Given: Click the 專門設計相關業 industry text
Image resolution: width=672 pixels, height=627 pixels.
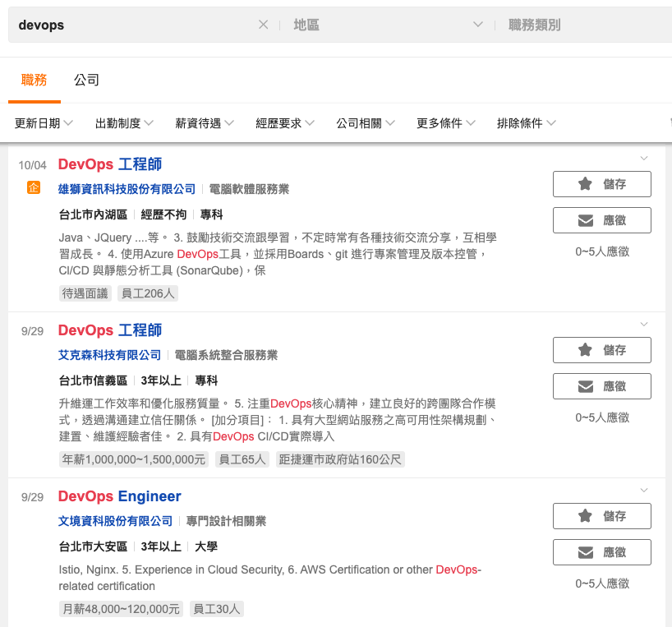Looking at the screenshot, I should 226,521.
